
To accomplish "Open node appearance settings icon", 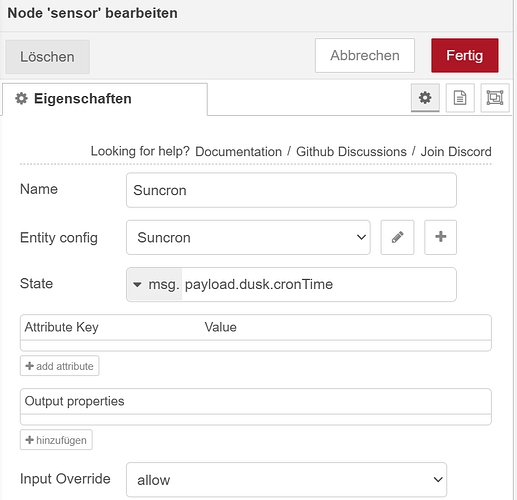I will tap(495, 98).
